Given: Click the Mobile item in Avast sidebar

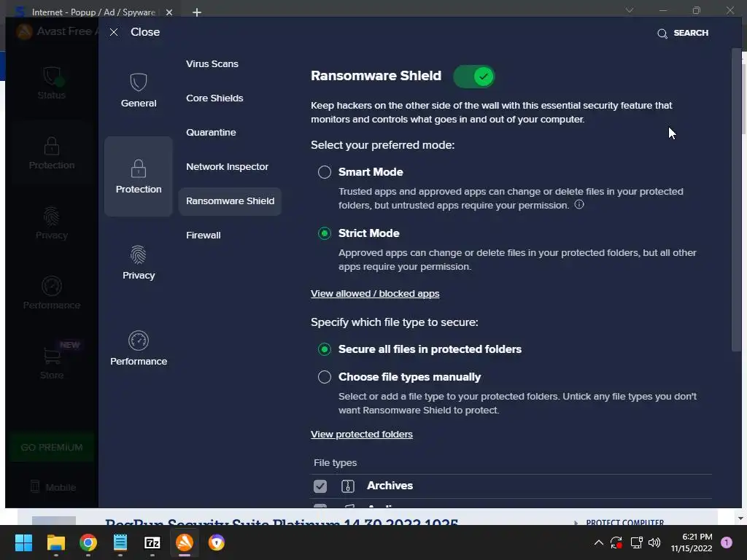Looking at the screenshot, I should tap(53, 487).
